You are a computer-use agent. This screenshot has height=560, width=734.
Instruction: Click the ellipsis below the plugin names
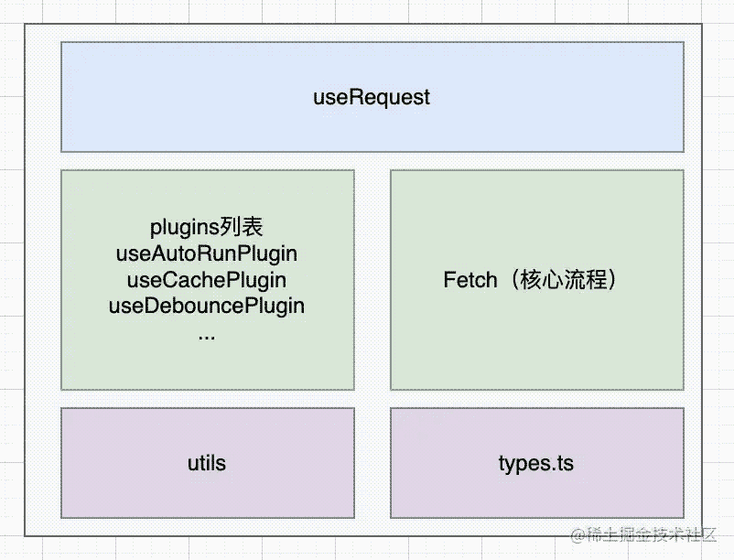pyautogui.click(x=207, y=333)
